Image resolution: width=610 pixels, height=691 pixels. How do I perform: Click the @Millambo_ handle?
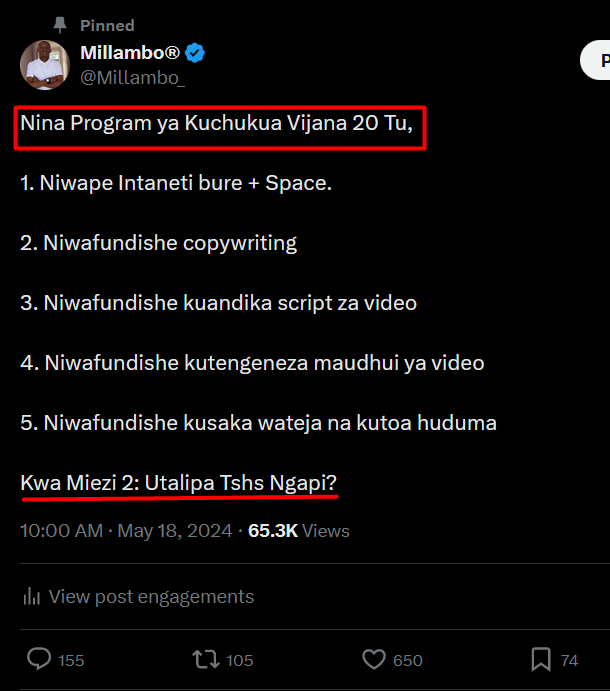click(x=133, y=77)
